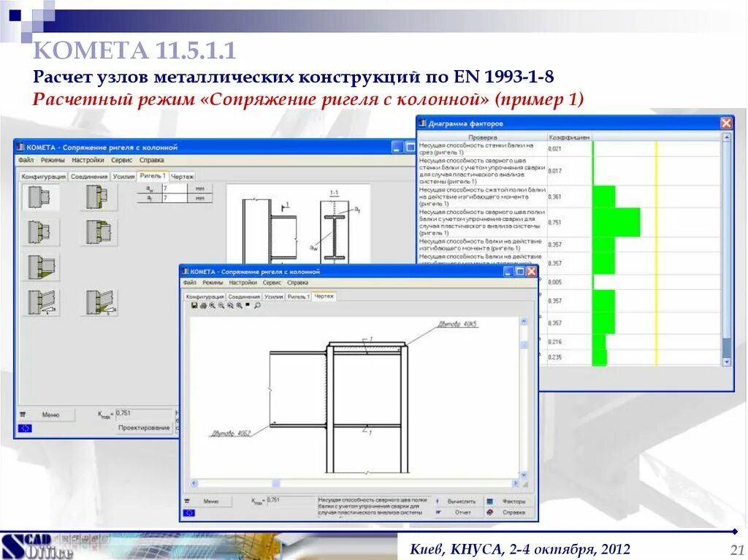The image size is (748, 560).
Task: Open the Справка menu in the back KOMETA window
Action: [152, 161]
